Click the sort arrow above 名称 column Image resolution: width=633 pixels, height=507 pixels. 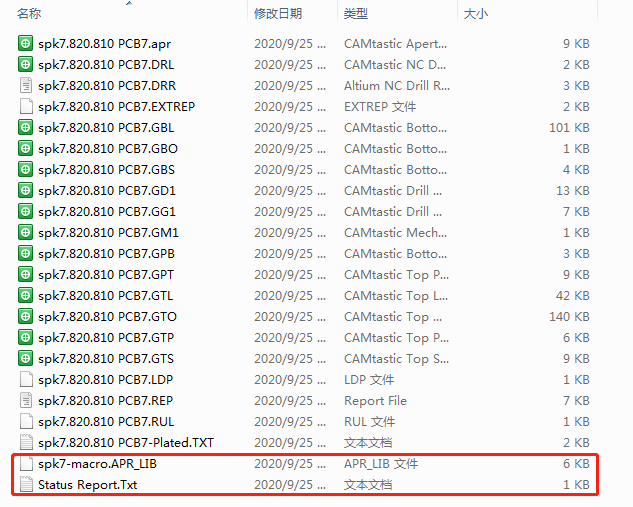(129, 3)
